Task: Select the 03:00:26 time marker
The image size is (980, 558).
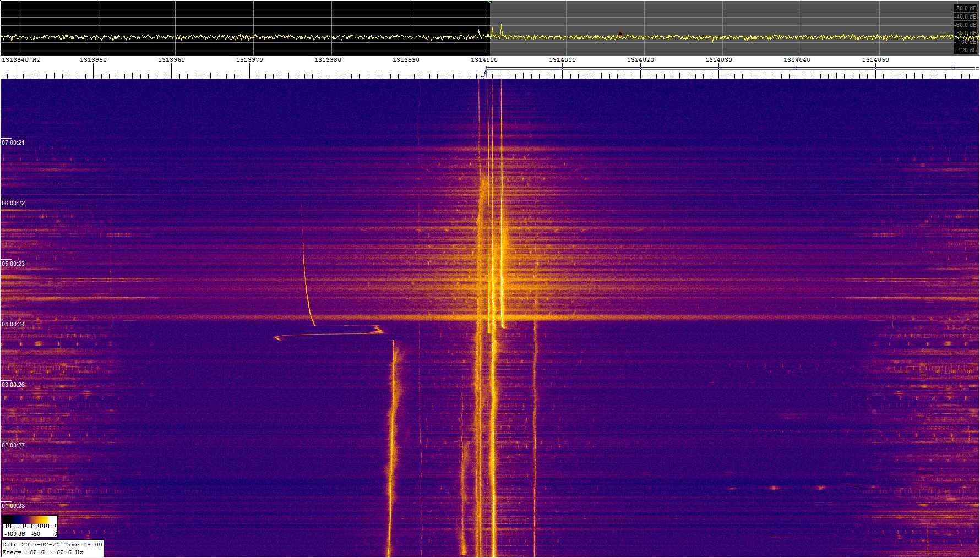Action: tap(13, 385)
